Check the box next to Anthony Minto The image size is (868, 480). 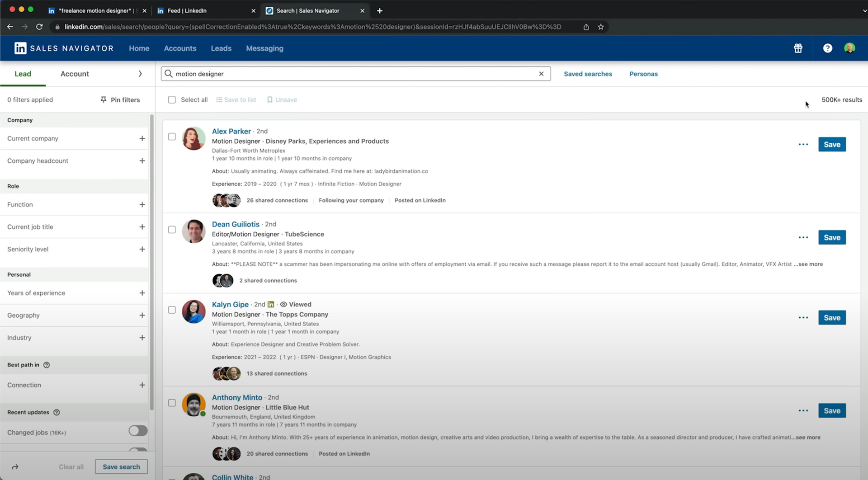172,403
